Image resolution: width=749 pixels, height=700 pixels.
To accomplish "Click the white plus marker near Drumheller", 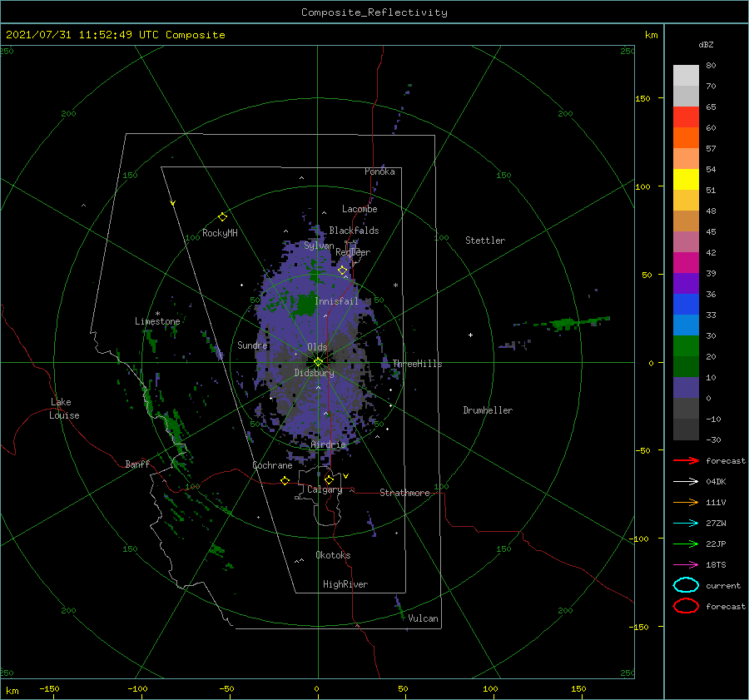I will (x=470, y=335).
